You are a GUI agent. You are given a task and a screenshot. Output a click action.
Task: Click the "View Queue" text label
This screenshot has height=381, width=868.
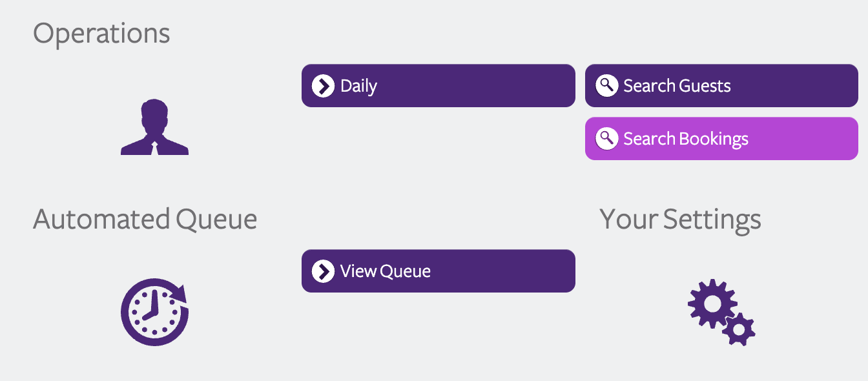click(x=386, y=271)
